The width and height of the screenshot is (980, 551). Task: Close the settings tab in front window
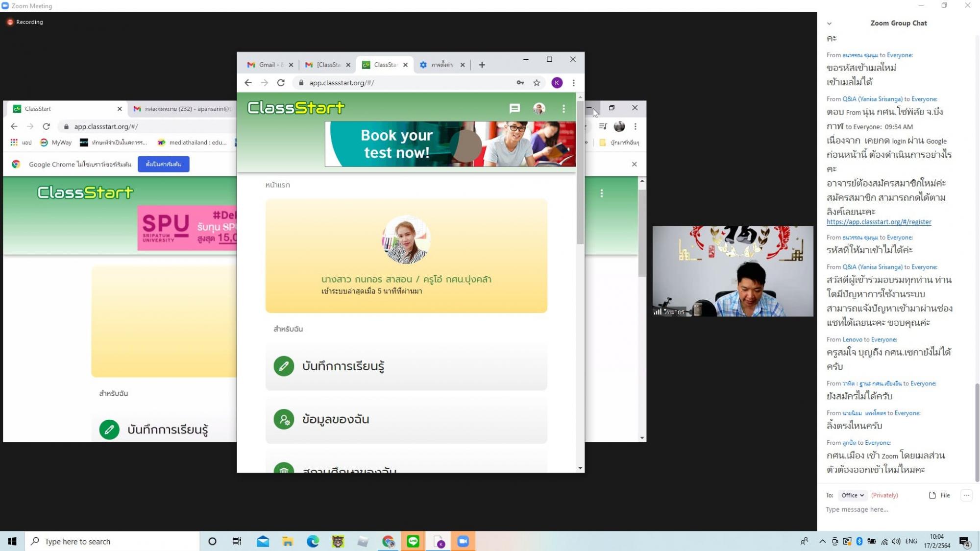[x=462, y=65]
